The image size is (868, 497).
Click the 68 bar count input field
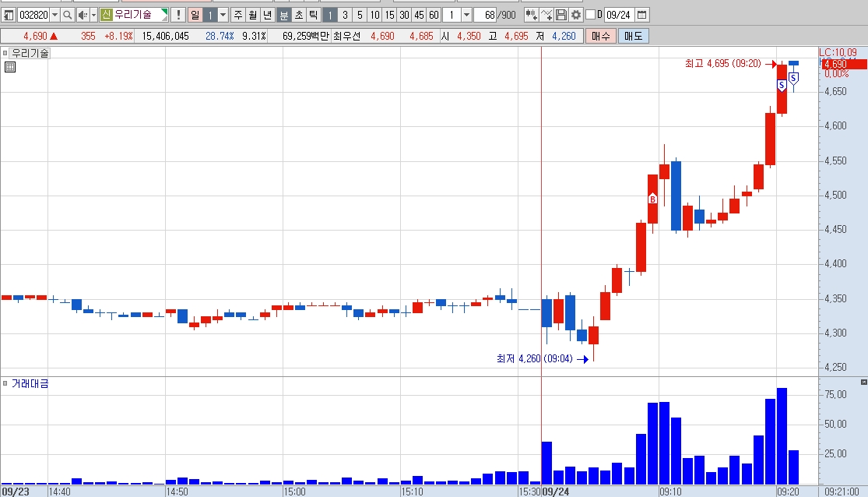point(484,15)
